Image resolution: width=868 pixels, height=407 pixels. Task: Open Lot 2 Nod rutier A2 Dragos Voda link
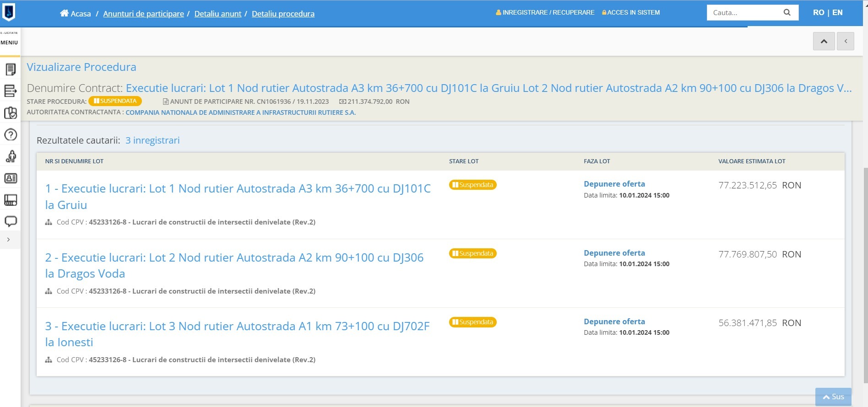[x=234, y=266]
